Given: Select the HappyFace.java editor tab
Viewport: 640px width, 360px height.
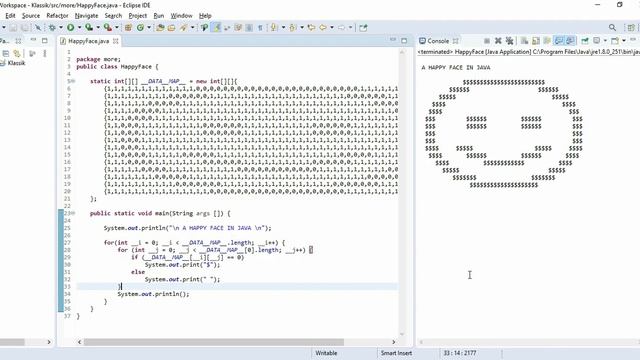Looking at the screenshot, I should tap(89, 41).
